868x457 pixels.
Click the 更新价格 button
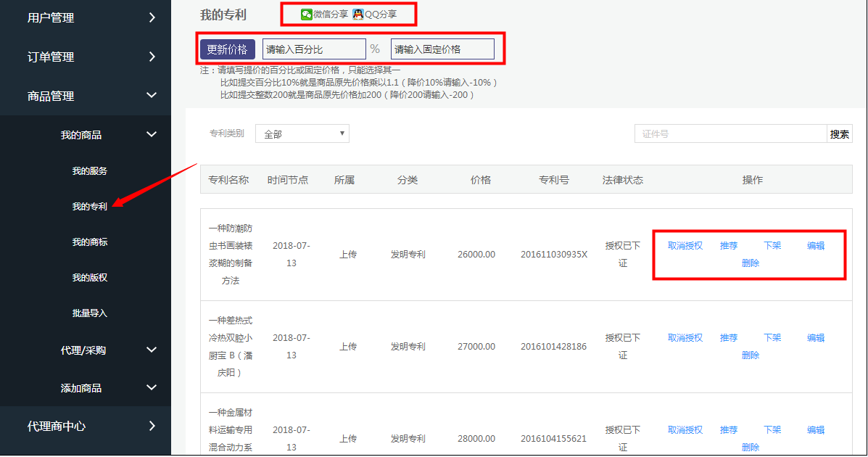pyautogui.click(x=226, y=48)
